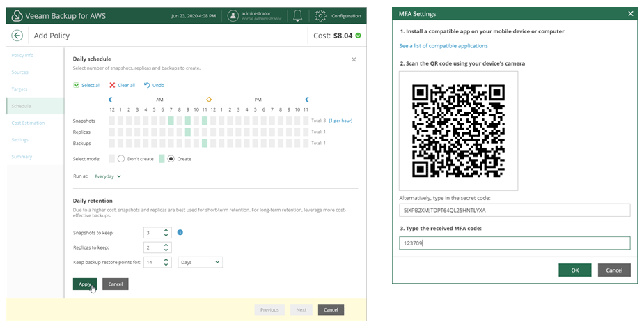This screenshot has height=329, width=644.
Task: Click info icon next to Snapshots to keep
Action: pyautogui.click(x=180, y=232)
